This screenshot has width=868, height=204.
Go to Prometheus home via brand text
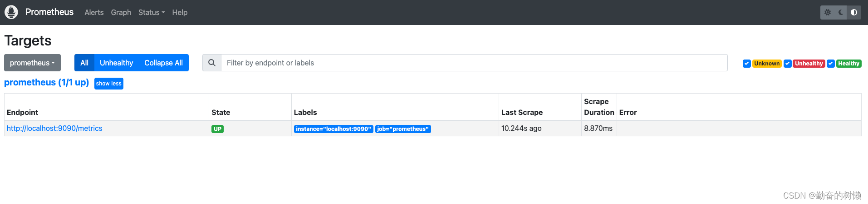[49, 12]
